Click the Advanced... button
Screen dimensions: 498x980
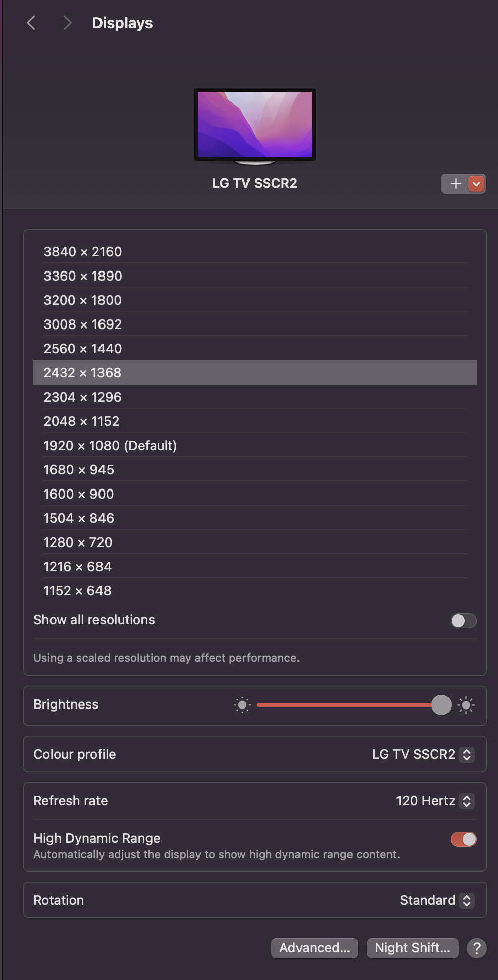tap(314, 948)
